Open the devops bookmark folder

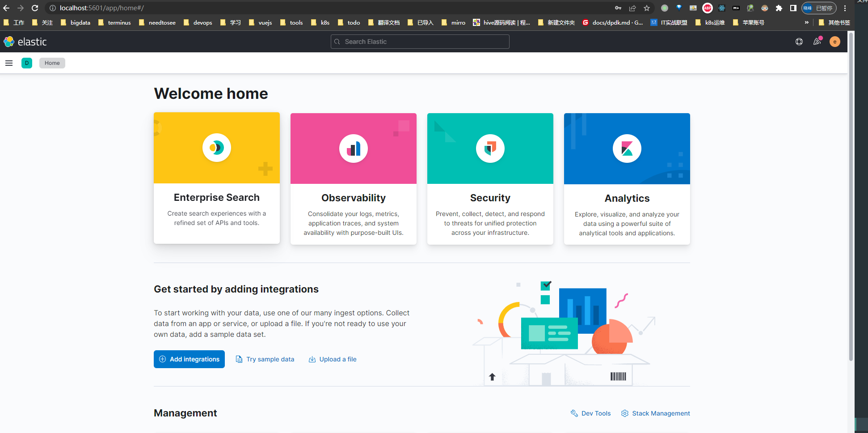coord(198,22)
